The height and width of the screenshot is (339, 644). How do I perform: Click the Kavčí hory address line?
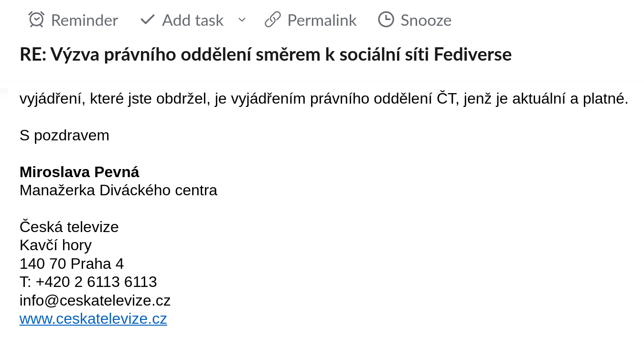pos(55,245)
